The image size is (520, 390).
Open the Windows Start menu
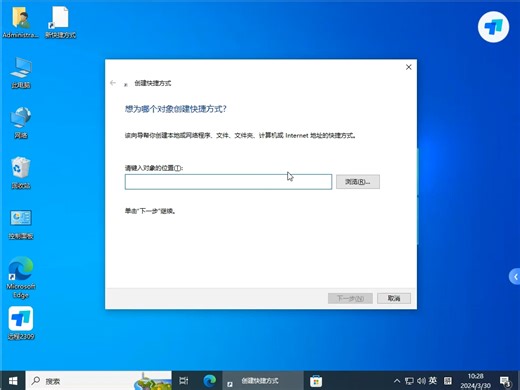(x=13, y=380)
